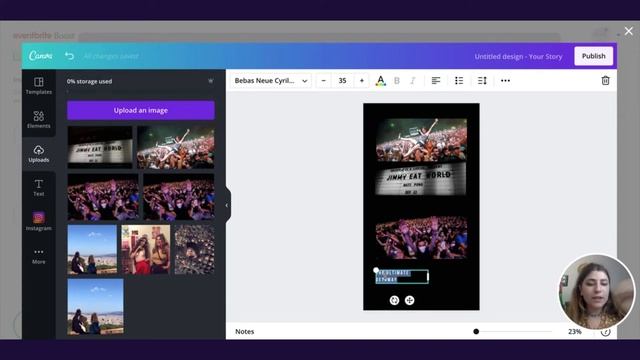Select the Uploads sidebar tab
The image size is (640, 360).
tap(39, 154)
